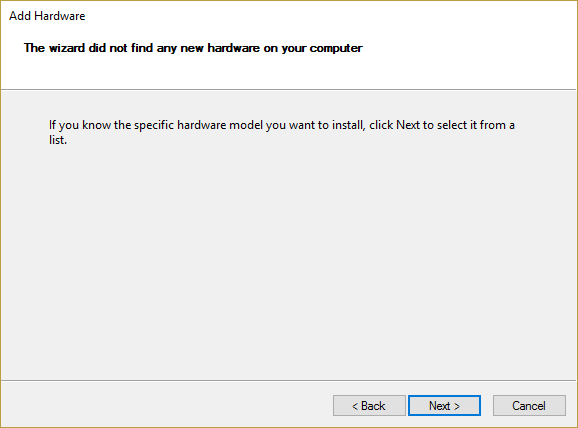The image size is (578, 428).
Task: Click the empty gray wizard content area
Action: coord(288,258)
